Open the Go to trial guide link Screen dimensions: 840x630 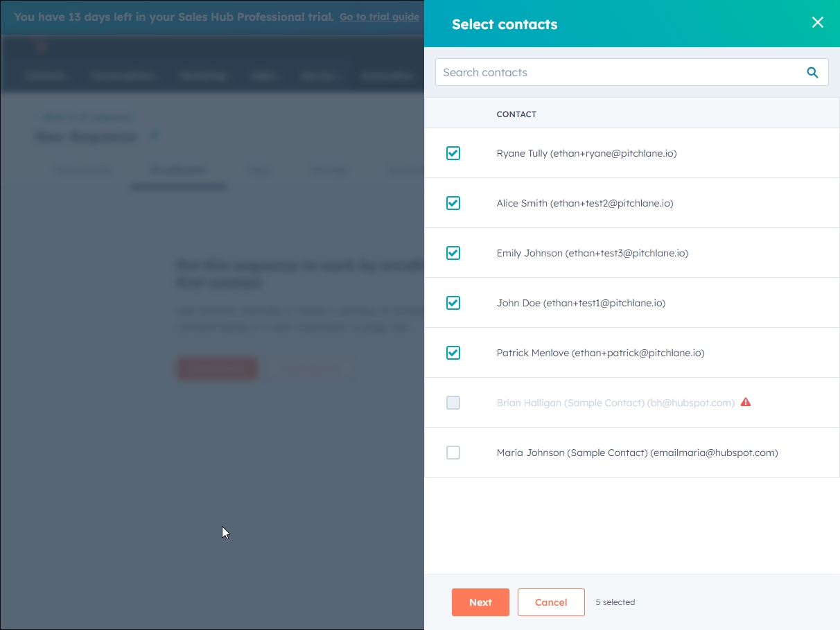point(379,17)
